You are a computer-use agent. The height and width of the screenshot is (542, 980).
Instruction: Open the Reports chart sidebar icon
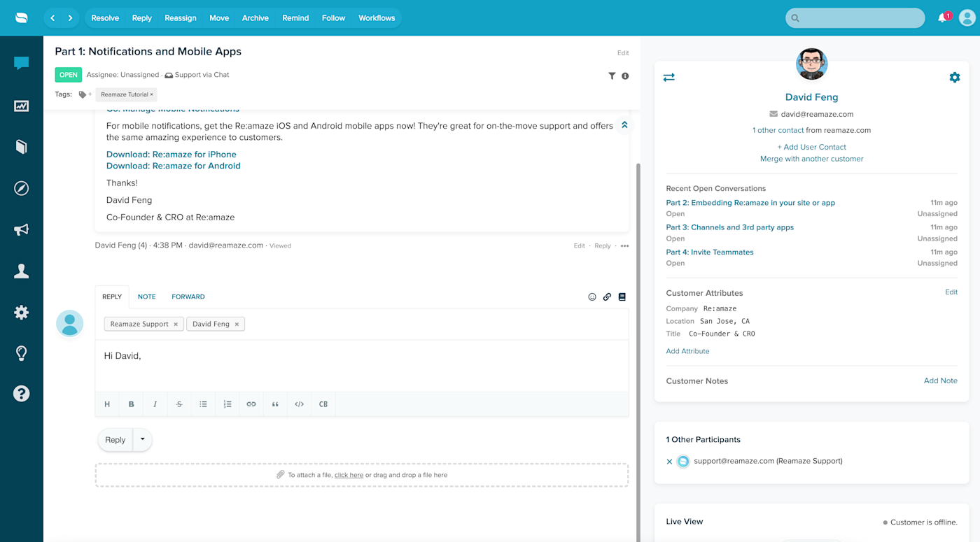click(x=22, y=106)
